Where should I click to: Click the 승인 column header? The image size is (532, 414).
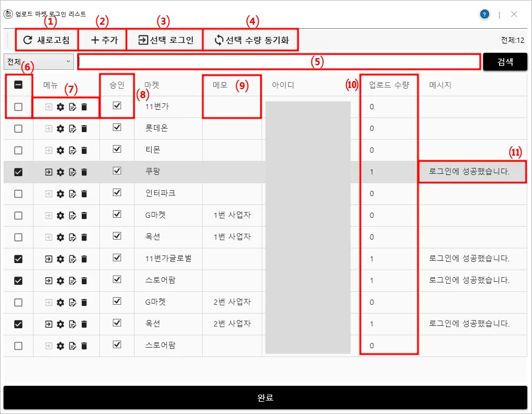point(117,85)
